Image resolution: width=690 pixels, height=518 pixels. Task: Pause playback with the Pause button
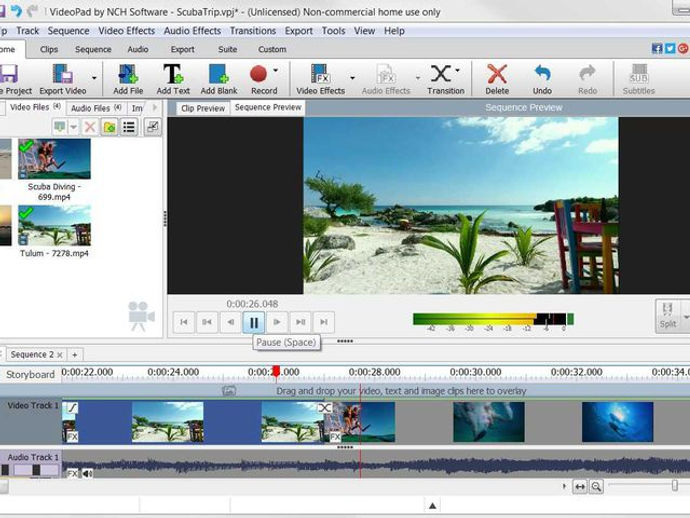[x=254, y=322]
